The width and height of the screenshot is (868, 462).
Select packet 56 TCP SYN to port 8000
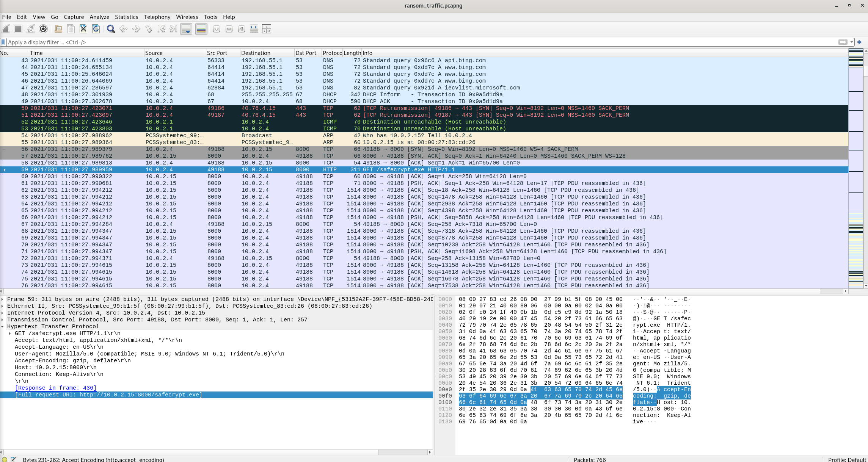tap(424, 149)
